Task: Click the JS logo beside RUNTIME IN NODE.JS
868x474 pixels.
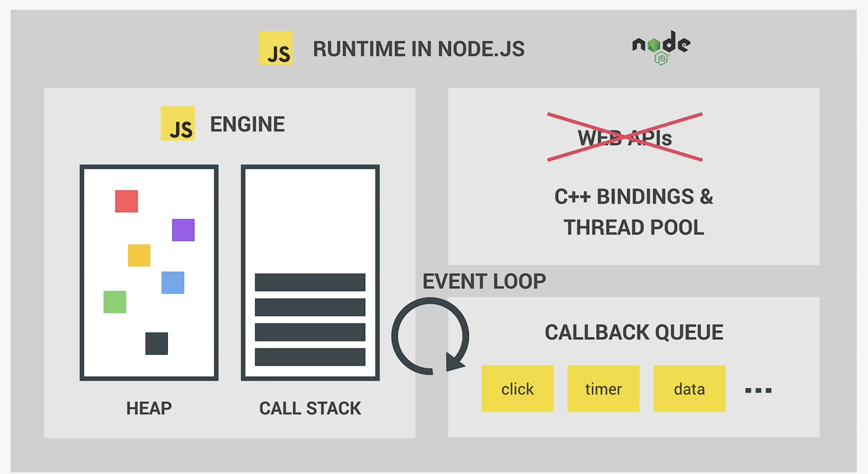Action: tap(275, 49)
